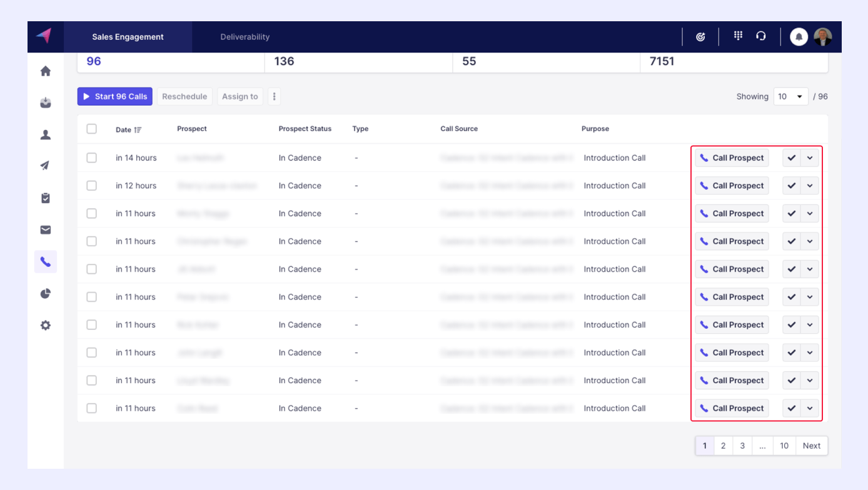The height and width of the screenshot is (490, 868).
Task: Toggle the select-all checkbox in table header
Action: [92, 129]
